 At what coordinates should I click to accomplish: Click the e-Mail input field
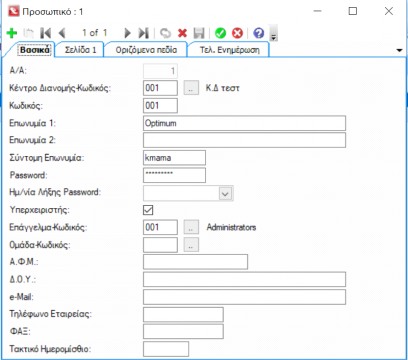click(x=244, y=297)
